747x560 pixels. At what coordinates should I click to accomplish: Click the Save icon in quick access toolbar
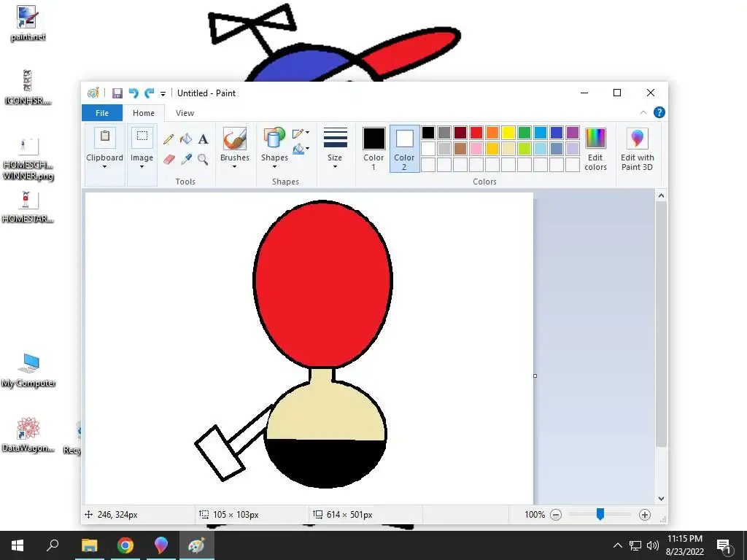(x=117, y=93)
